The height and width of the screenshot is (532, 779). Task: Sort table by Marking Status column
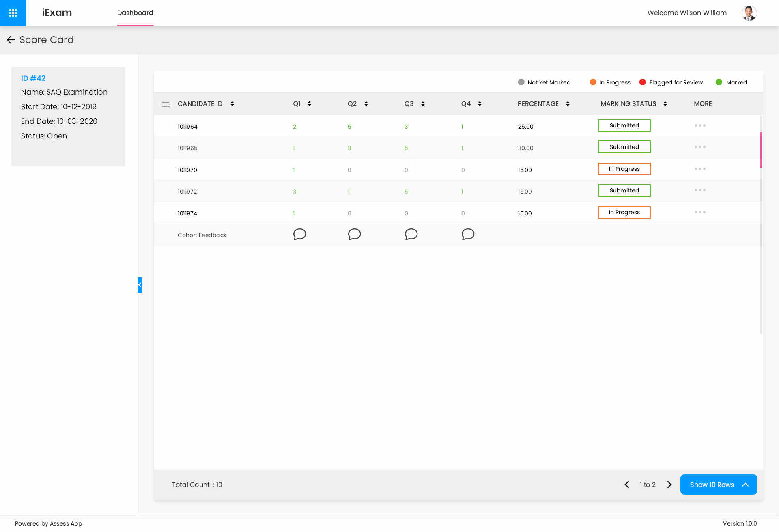click(665, 104)
